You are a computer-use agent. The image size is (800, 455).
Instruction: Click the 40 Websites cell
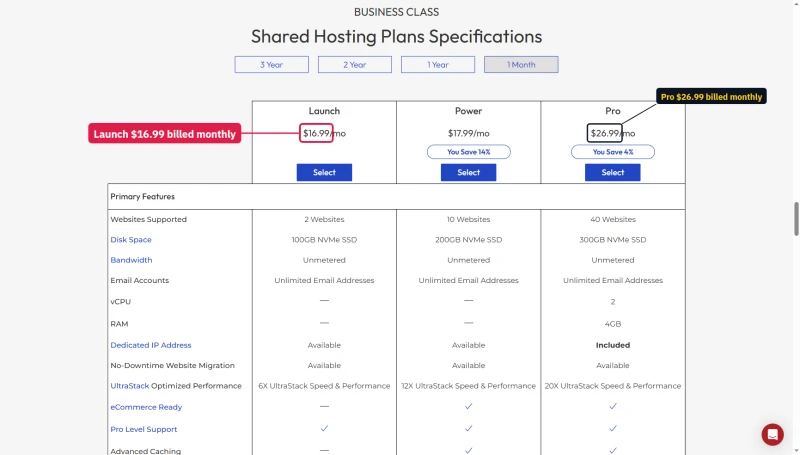(x=613, y=219)
